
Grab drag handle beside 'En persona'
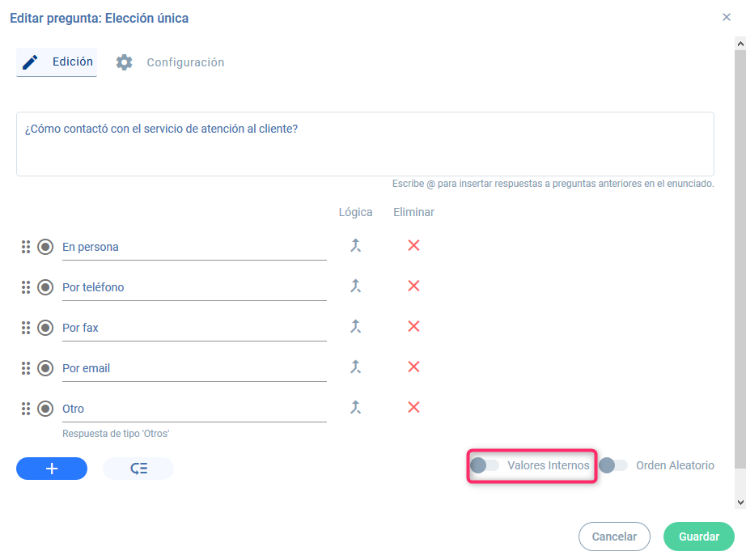pyautogui.click(x=26, y=247)
